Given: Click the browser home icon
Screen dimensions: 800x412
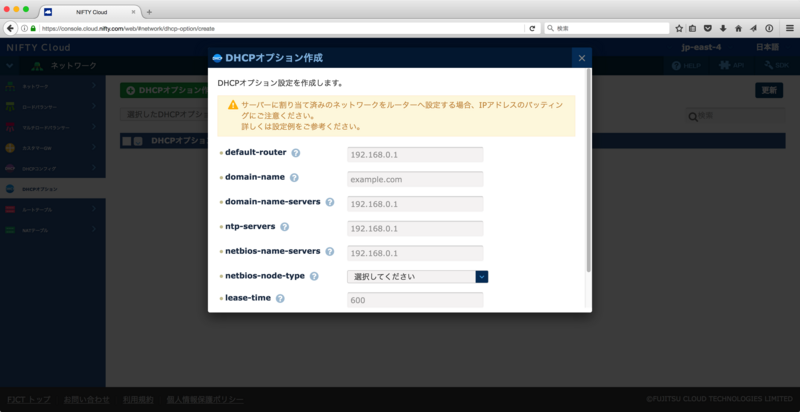Looking at the screenshot, I should click(738, 29).
